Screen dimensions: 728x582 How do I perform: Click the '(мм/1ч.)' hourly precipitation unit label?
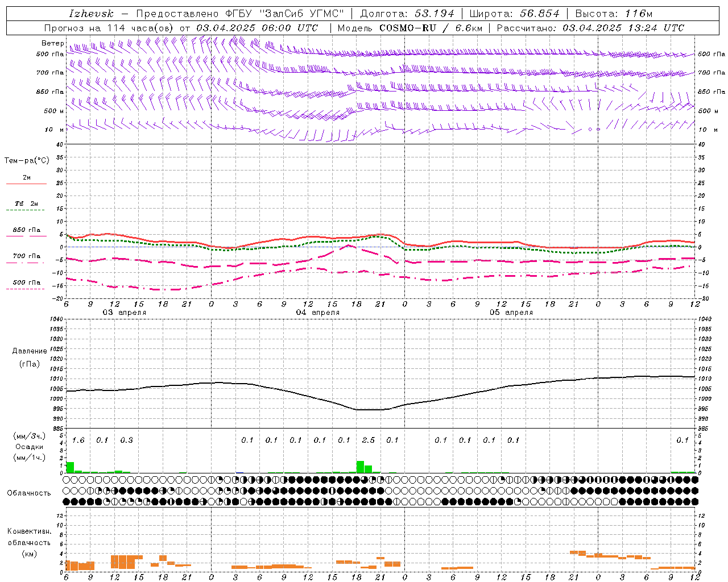click(x=30, y=457)
